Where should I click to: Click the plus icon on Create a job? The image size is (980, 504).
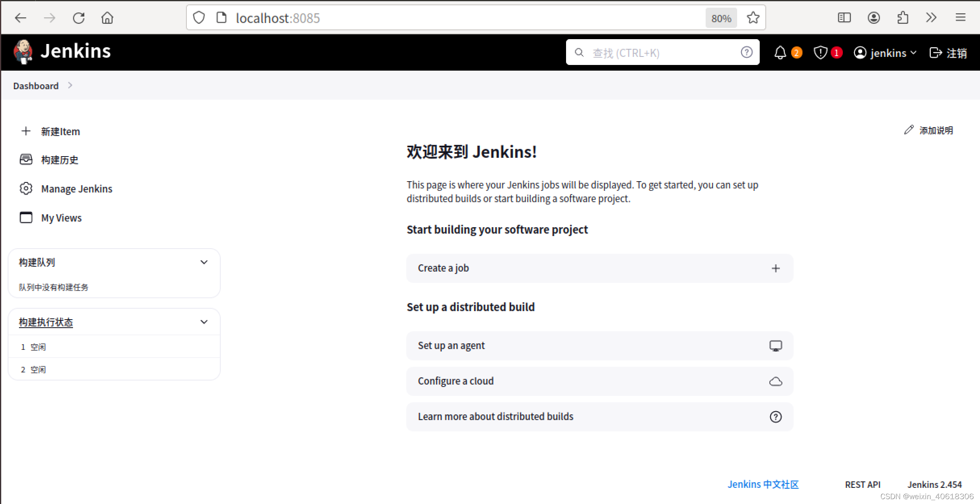click(775, 268)
